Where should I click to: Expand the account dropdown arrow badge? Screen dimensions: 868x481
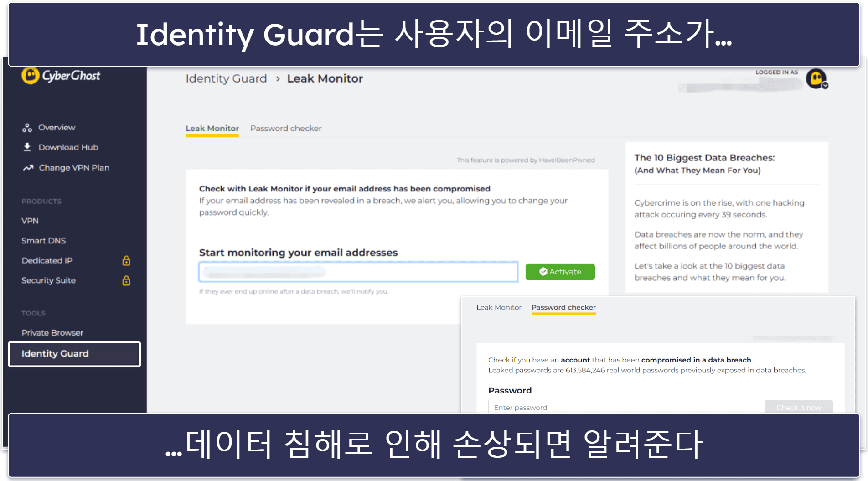[x=825, y=86]
